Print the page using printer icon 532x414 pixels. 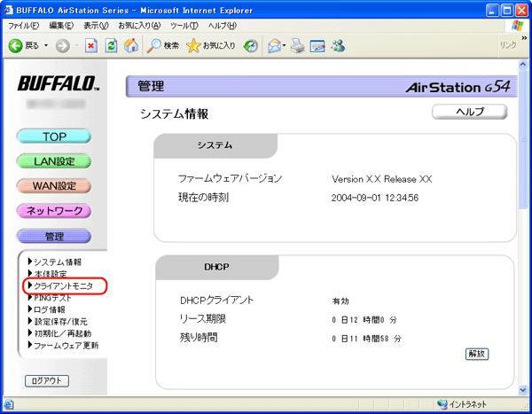[298, 45]
